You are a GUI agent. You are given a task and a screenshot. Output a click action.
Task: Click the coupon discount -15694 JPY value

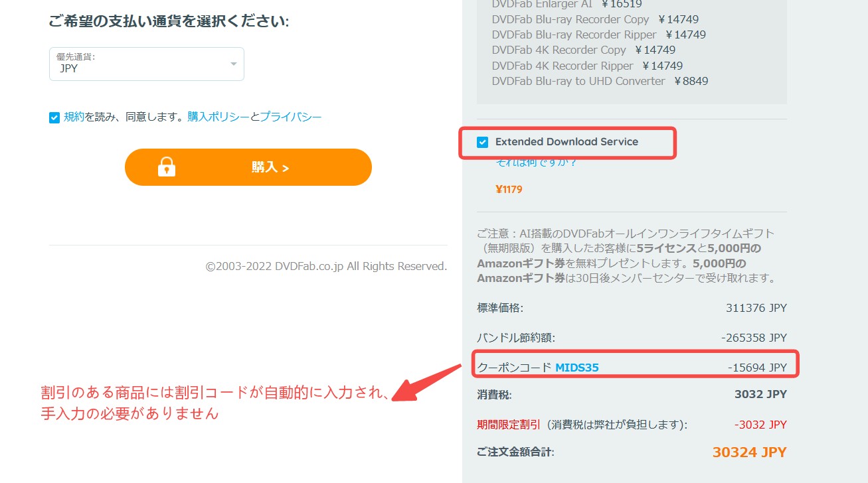[757, 367]
